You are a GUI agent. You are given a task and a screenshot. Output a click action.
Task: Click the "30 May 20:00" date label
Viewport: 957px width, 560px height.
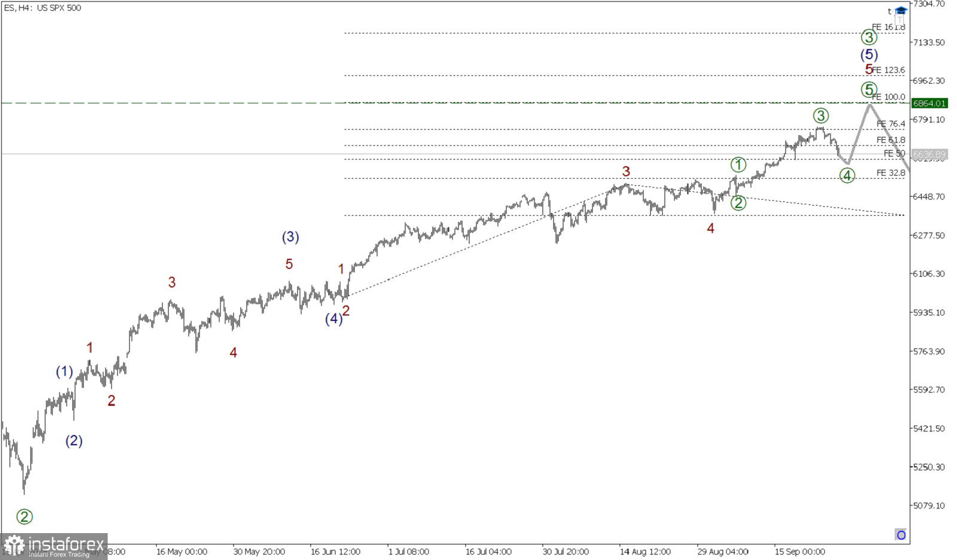(x=259, y=552)
